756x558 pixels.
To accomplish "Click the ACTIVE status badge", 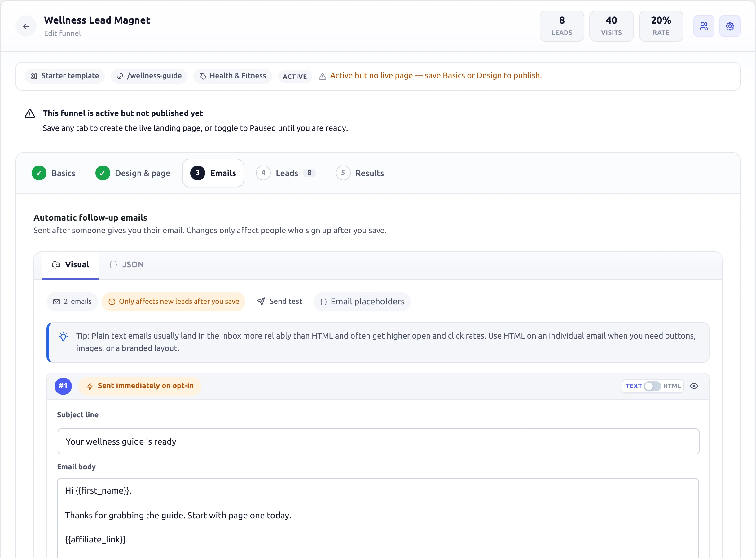I will (295, 76).
